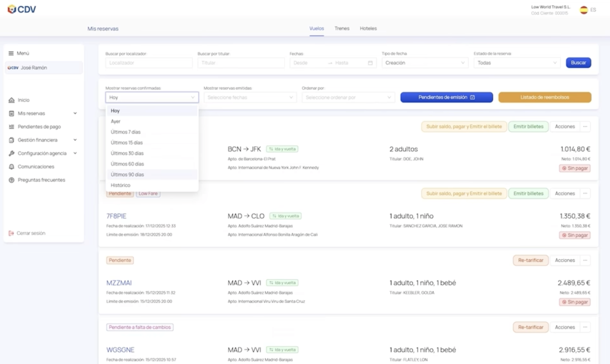Click the Inicio home icon

click(11, 100)
